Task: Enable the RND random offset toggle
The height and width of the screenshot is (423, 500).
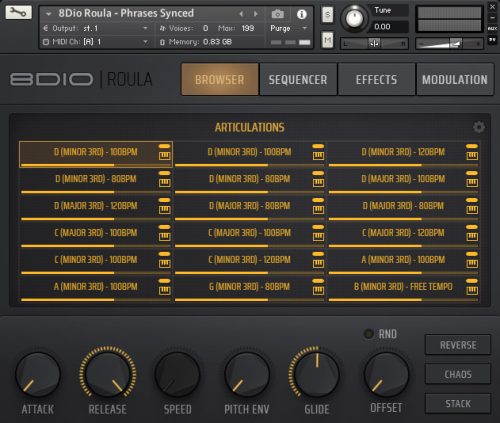Action: pyautogui.click(x=368, y=334)
